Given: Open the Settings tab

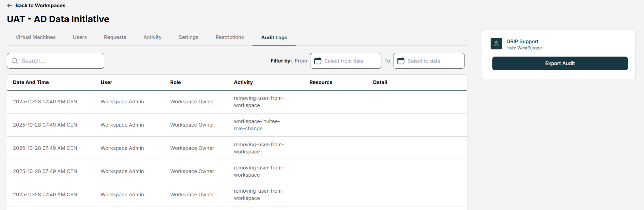Looking at the screenshot, I should [188, 37].
